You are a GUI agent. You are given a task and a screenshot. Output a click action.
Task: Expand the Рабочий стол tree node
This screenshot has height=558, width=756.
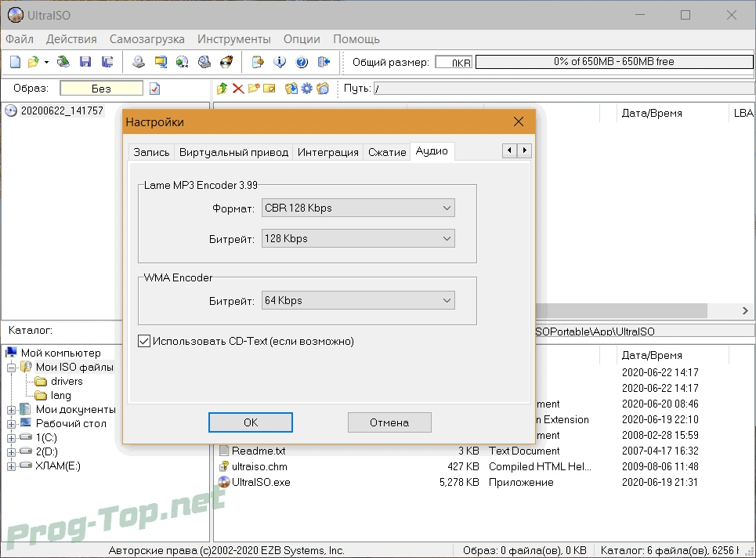point(11,424)
